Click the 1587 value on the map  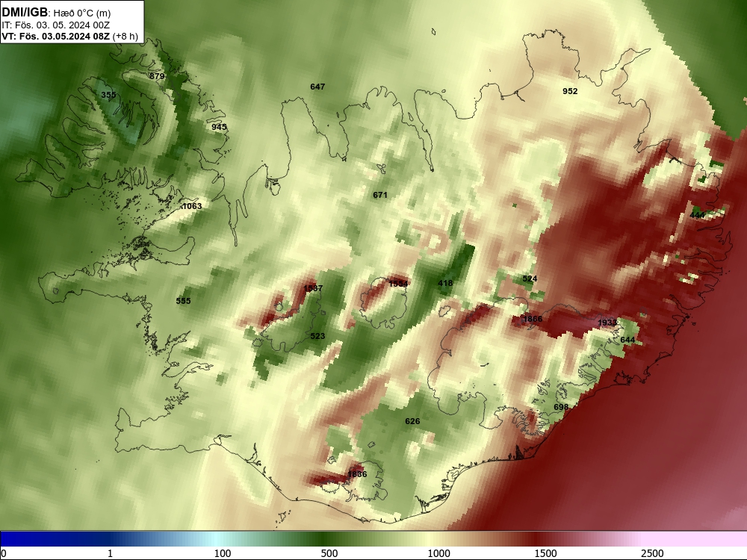313,288
